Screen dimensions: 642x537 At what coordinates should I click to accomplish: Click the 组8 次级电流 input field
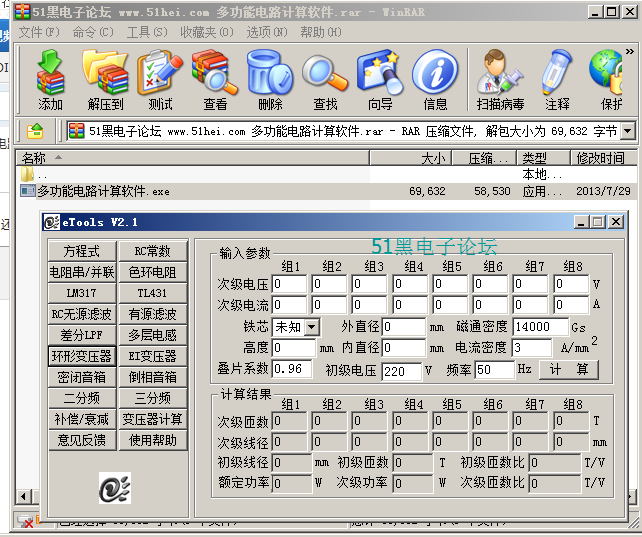(x=571, y=305)
